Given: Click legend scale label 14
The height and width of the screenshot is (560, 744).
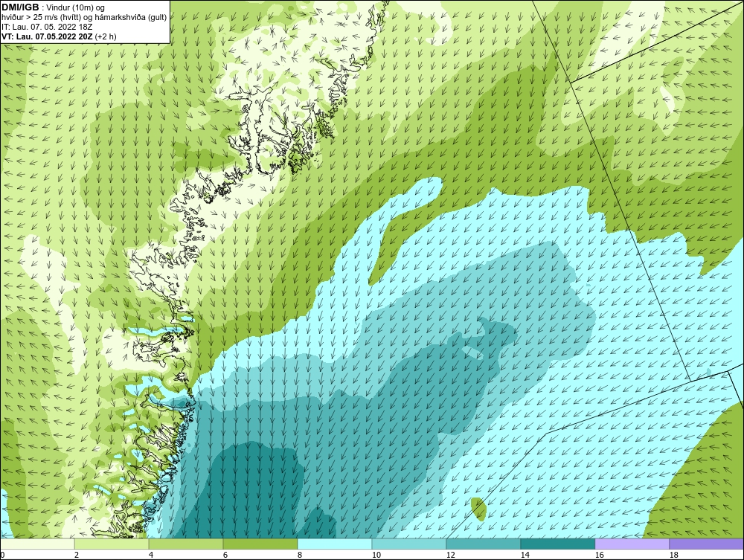Looking at the screenshot, I should pyautogui.click(x=525, y=555).
